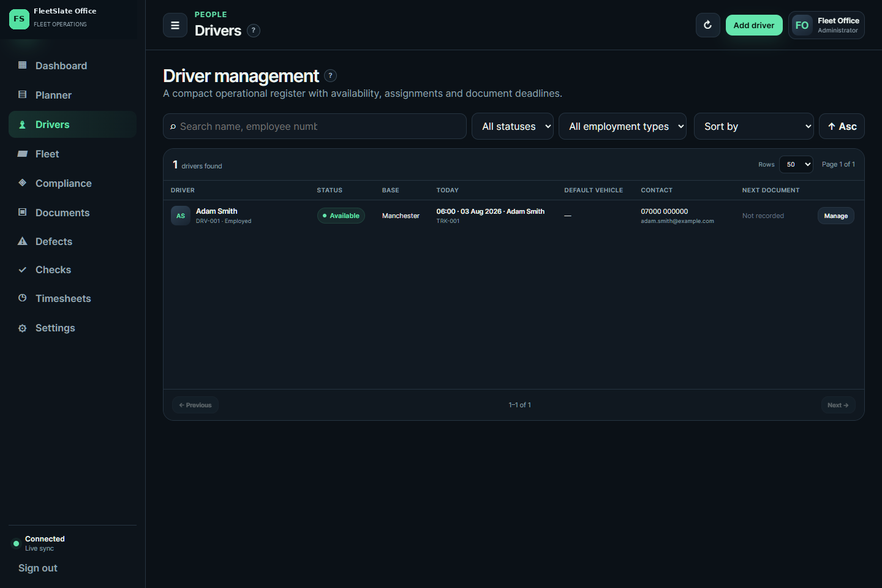The height and width of the screenshot is (588, 882).
Task: Click the Dashboard grid icon
Action: (x=23, y=65)
